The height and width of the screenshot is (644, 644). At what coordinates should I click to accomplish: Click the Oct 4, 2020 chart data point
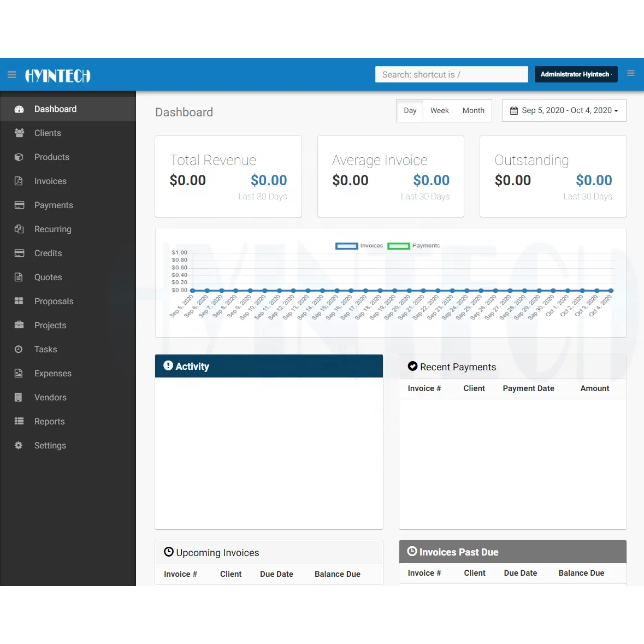(x=611, y=291)
